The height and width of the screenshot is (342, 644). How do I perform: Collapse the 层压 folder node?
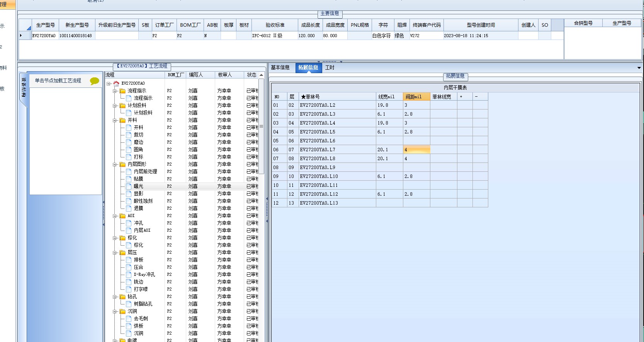(x=115, y=252)
